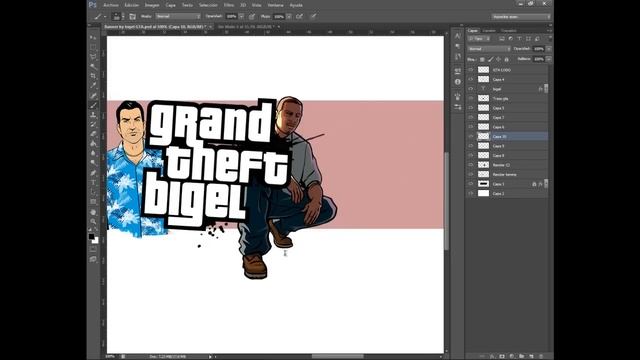Switch to the second untitled document tab
Viewport: 640px width, 360px height.
247,27
